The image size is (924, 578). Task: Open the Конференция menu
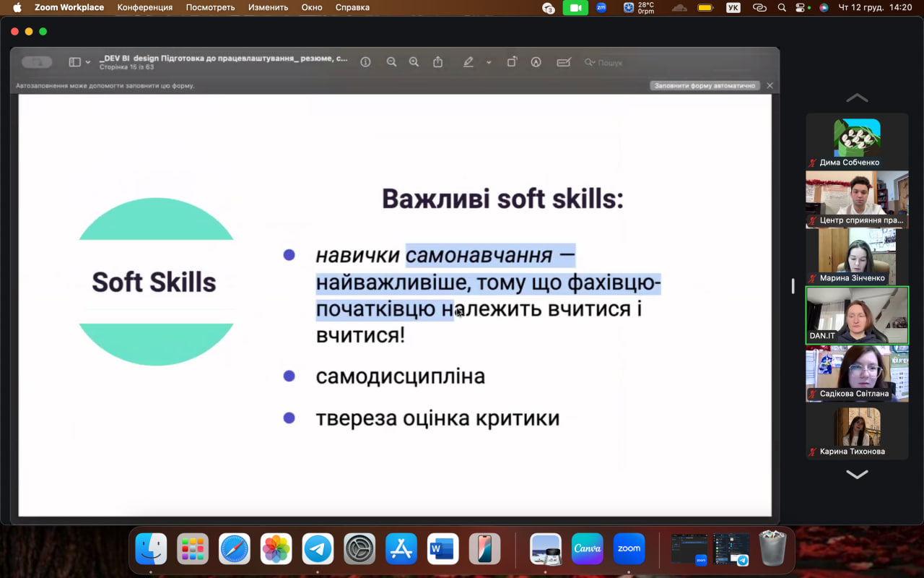click(x=145, y=7)
